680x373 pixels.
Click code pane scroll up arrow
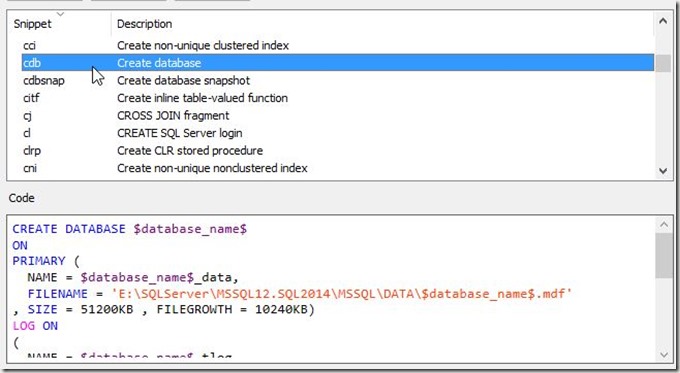tap(664, 224)
